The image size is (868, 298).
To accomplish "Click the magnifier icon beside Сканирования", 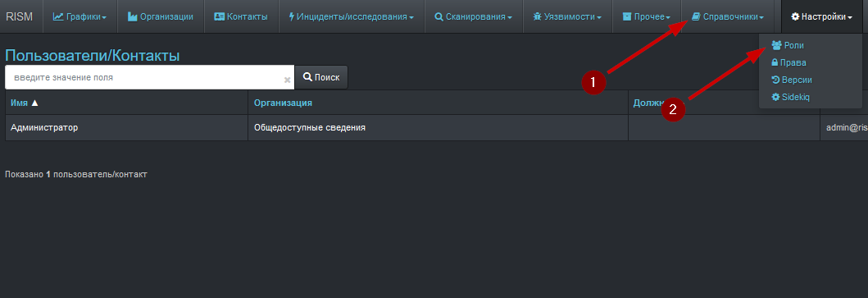I will pyautogui.click(x=439, y=17).
